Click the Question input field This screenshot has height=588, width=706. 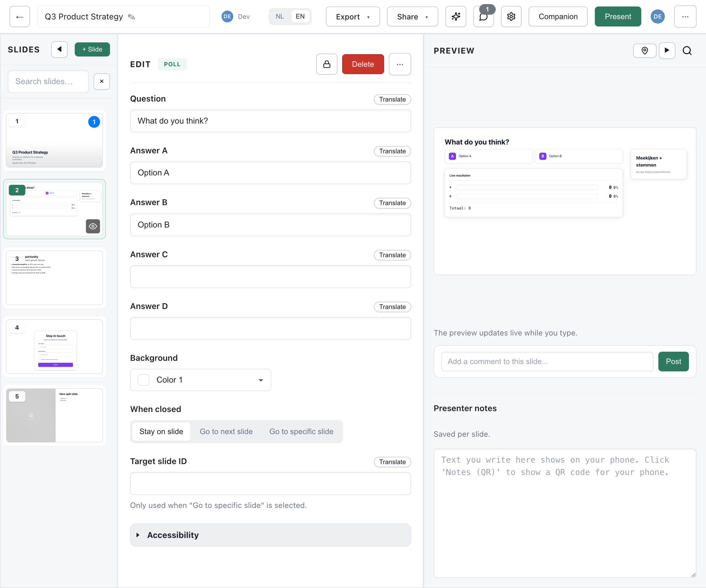271,121
